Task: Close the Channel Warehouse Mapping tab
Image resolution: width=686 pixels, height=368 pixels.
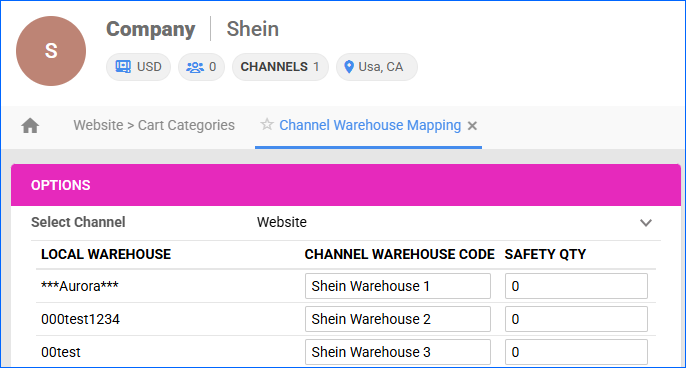Action: pyautogui.click(x=472, y=126)
